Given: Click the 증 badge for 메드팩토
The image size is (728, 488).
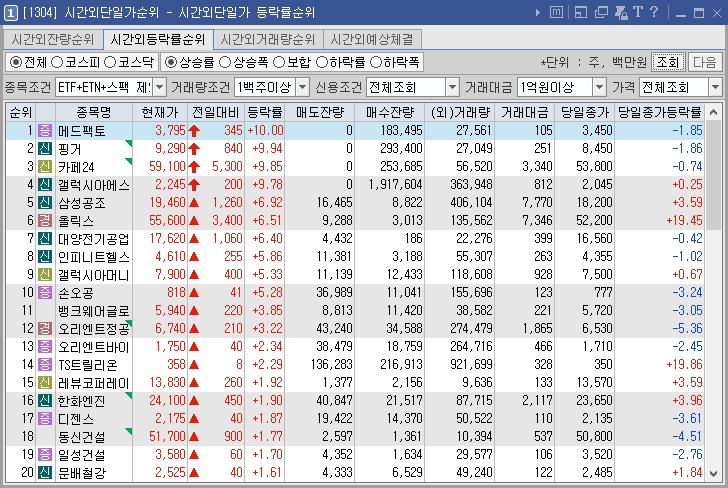Looking at the screenshot, I should click(x=45, y=130).
